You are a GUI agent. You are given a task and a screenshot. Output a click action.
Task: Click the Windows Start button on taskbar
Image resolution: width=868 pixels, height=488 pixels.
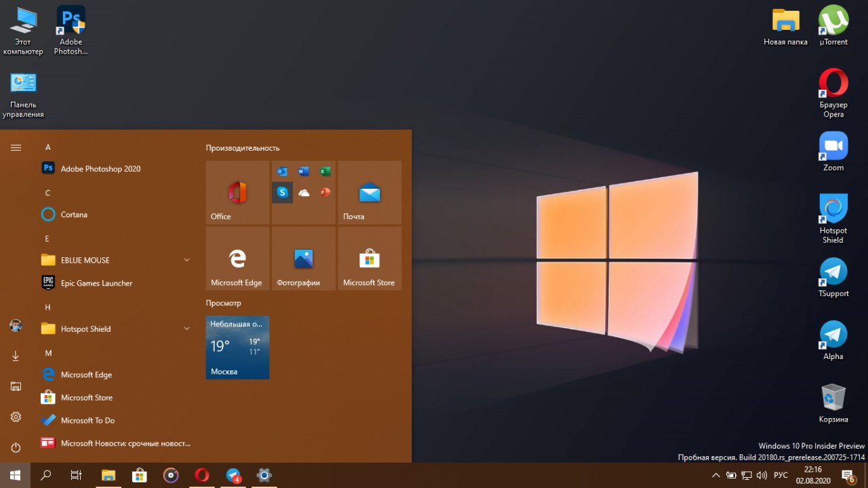[x=15, y=475]
